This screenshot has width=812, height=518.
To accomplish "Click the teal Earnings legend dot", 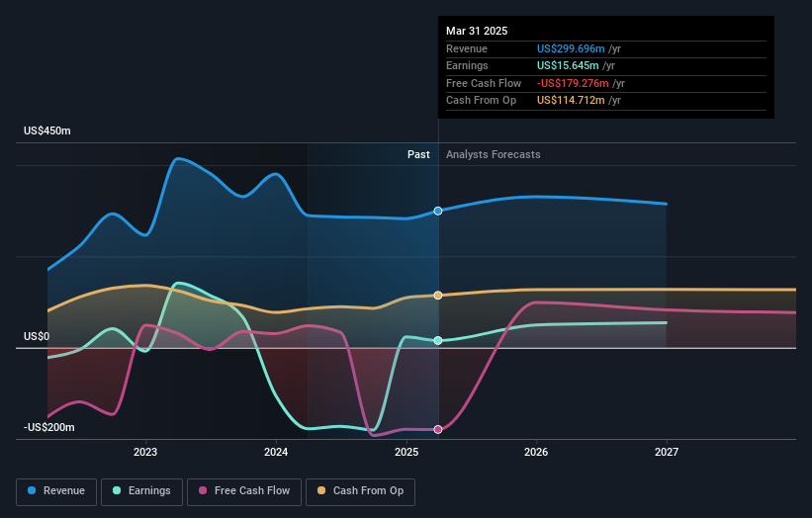I will tap(117, 490).
